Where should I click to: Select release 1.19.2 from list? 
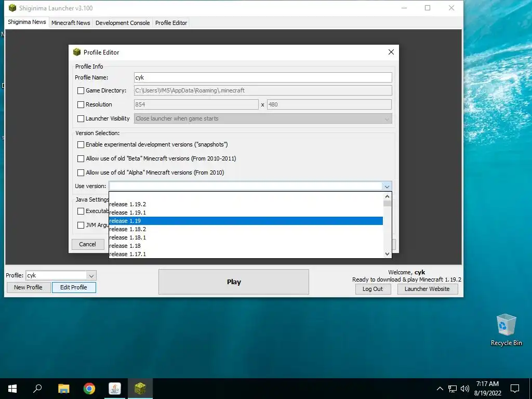click(246, 204)
